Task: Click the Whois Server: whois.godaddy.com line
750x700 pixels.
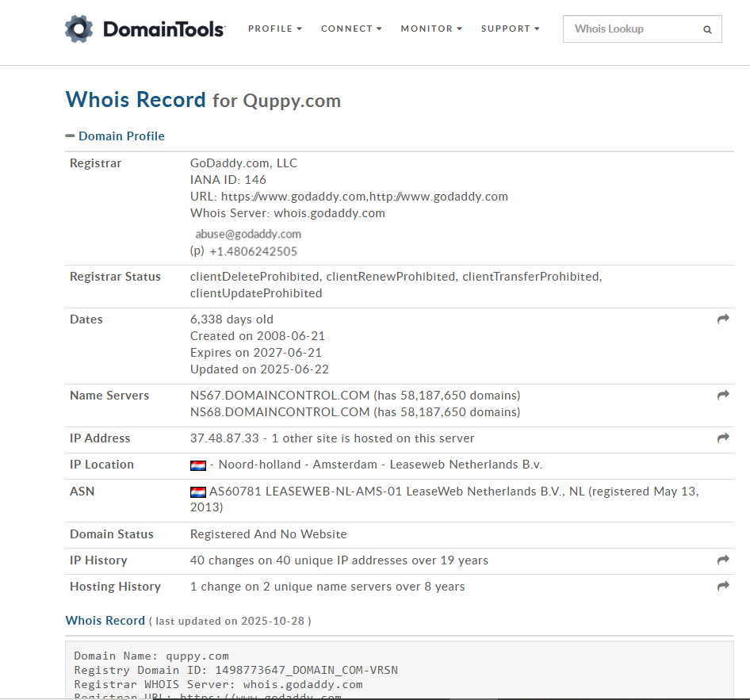Action: click(288, 213)
